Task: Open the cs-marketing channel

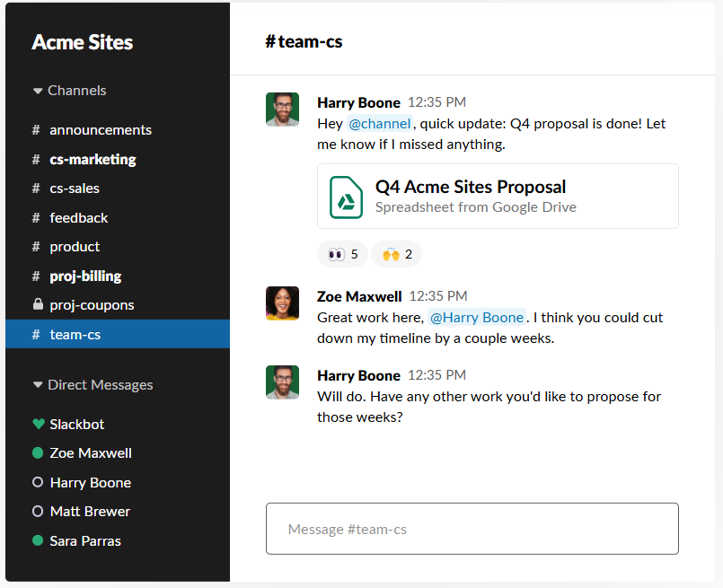Action: coord(93,159)
